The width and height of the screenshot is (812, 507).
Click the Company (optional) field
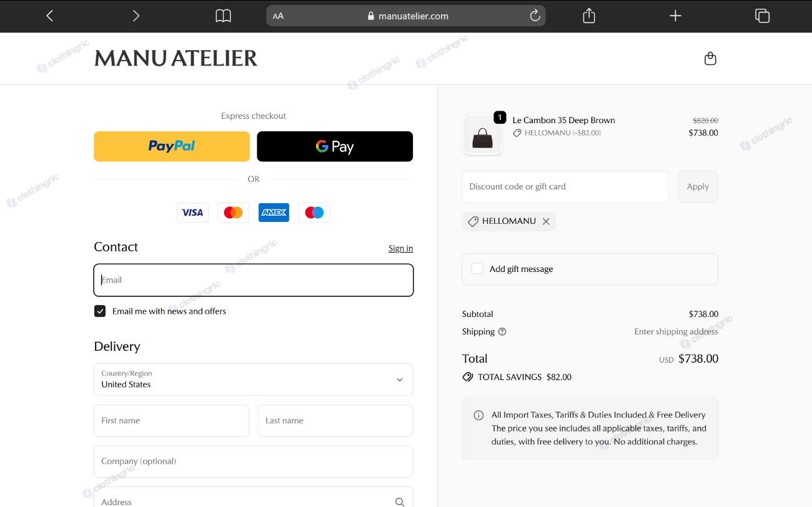coord(254,461)
